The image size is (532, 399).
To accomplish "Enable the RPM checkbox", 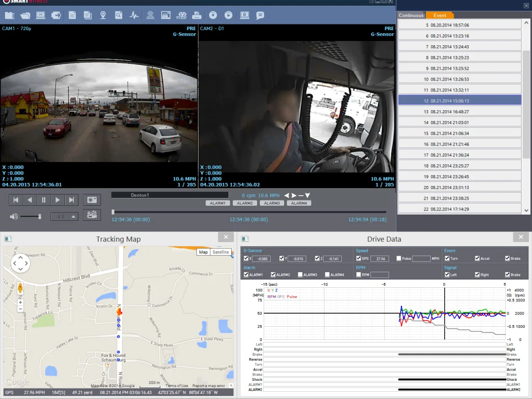I will coord(358,274).
